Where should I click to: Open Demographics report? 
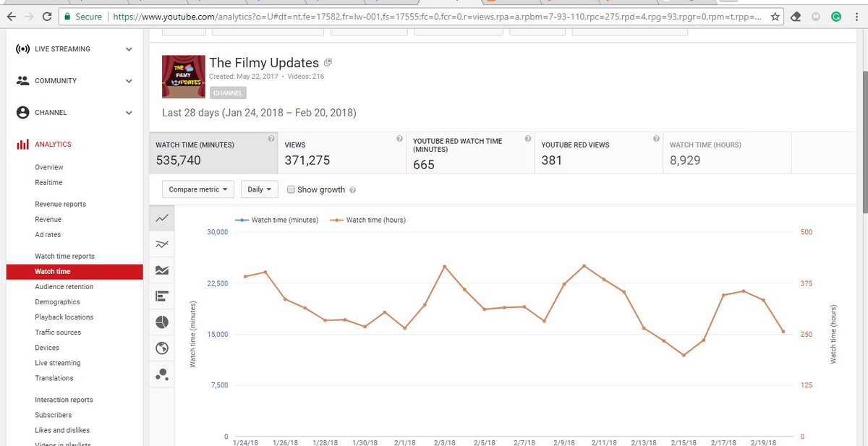point(58,301)
